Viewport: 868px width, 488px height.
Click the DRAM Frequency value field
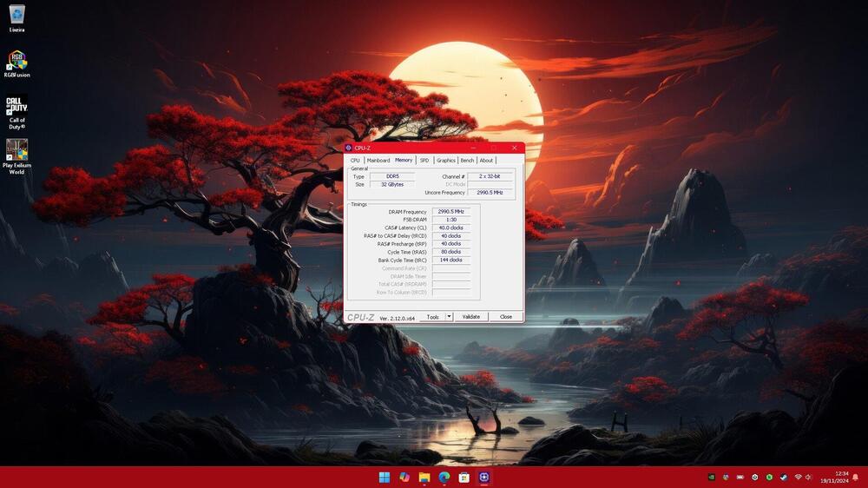(x=451, y=212)
